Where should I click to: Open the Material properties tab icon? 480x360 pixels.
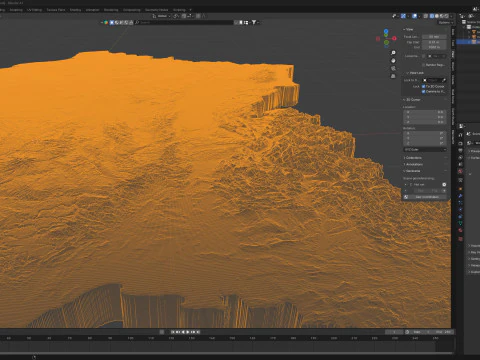pos(460,230)
